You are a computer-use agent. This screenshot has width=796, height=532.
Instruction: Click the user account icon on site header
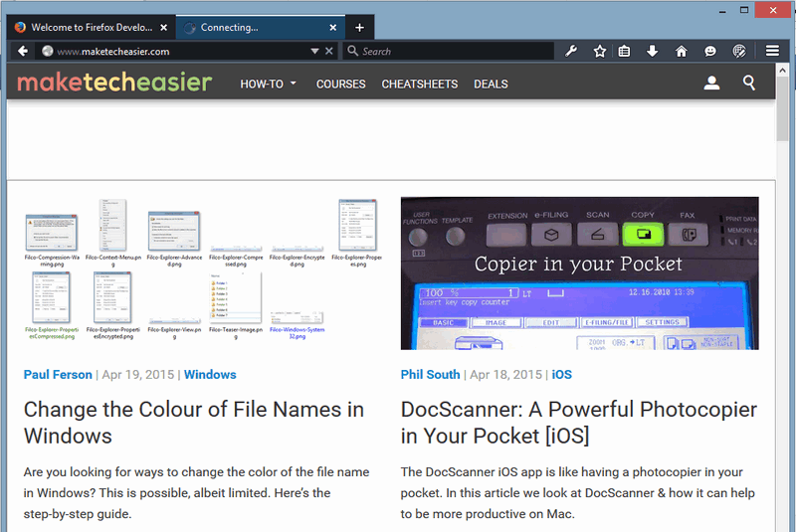click(x=711, y=84)
